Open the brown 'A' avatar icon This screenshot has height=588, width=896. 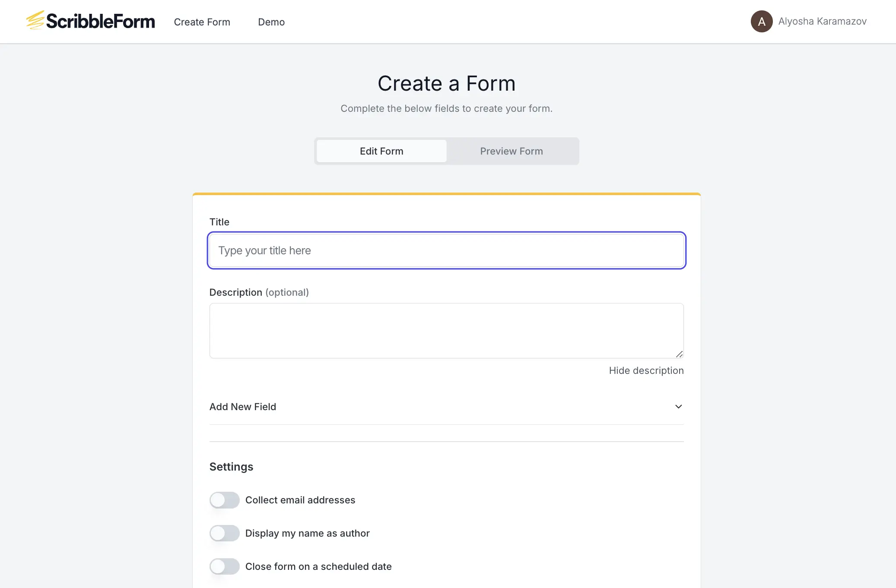click(x=762, y=21)
